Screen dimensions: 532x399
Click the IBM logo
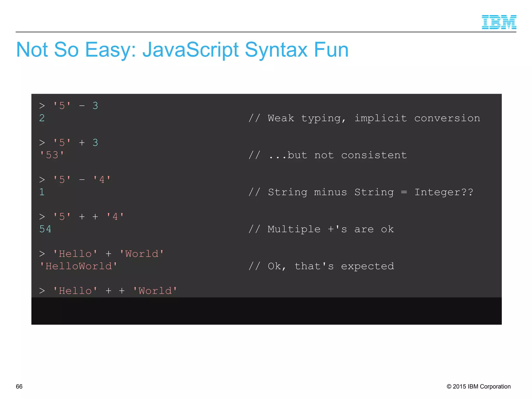pyautogui.click(x=499, y=22)
